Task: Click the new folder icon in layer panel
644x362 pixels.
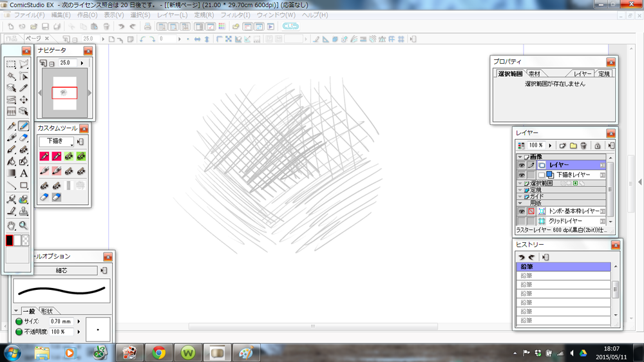Action: [x=573, y=146]
